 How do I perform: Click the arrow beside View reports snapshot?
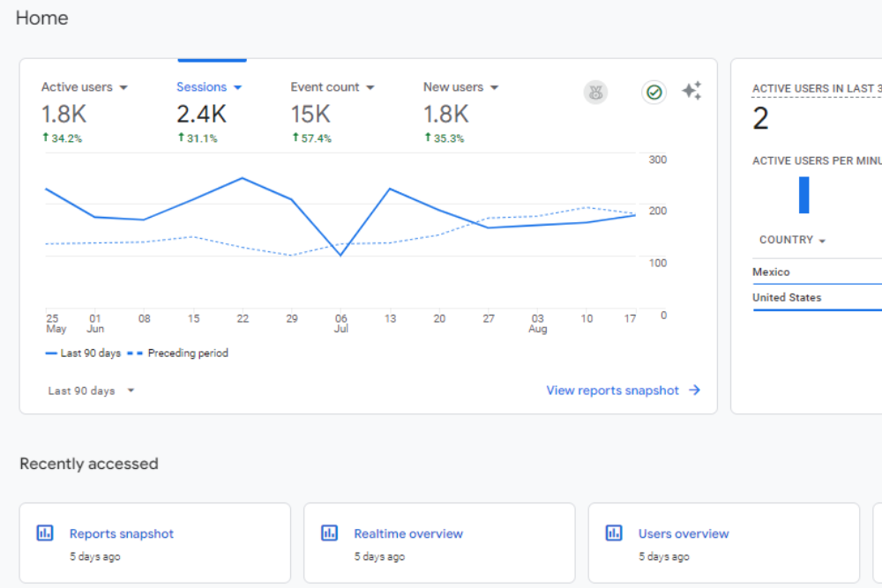click(695, 391)
